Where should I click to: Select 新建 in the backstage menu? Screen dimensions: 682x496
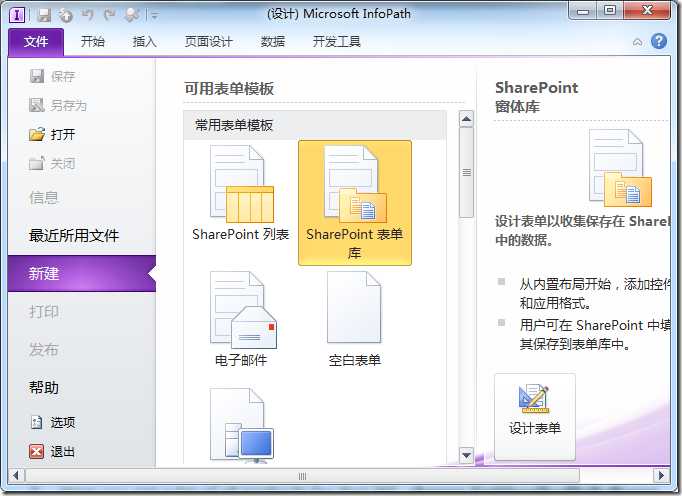click(81, 274)
